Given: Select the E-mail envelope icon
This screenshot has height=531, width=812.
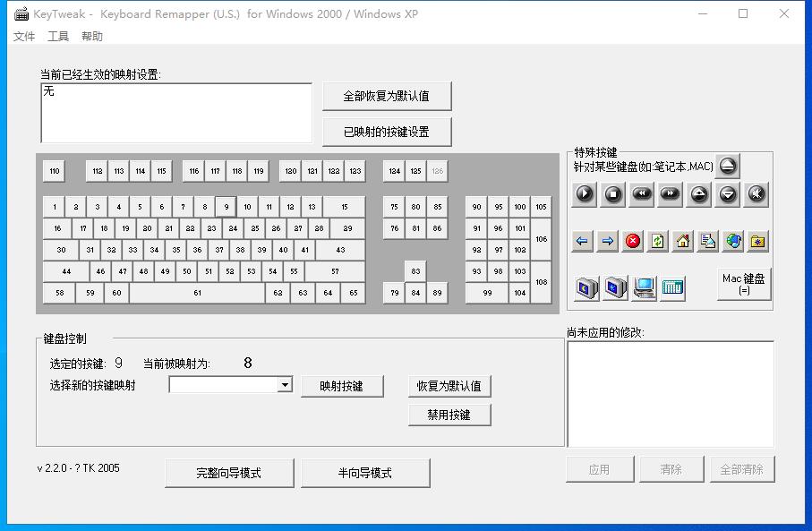Looking at the screenshot, I should pos(708,241).
